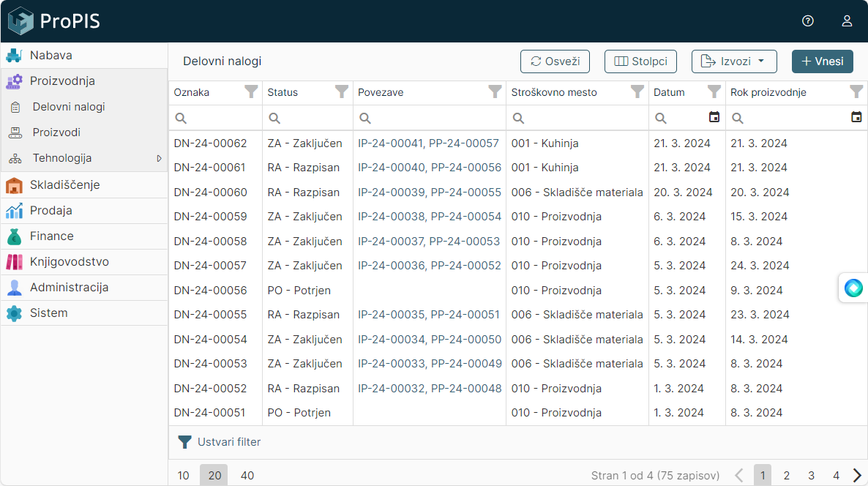Go to page 2
868x486 pixels.
coord(787,476)
